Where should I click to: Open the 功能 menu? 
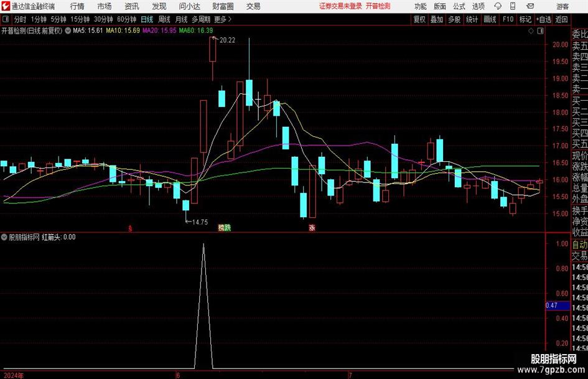coord(421,6)
